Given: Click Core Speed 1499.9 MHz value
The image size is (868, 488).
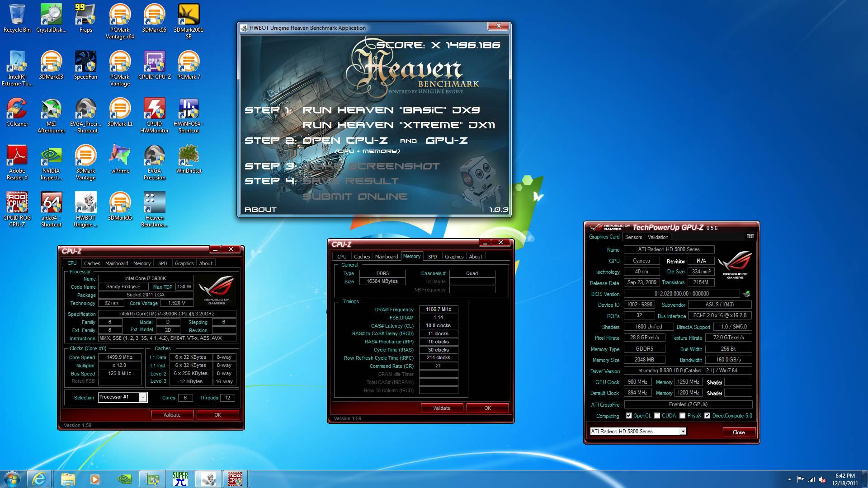Looking at the screenshot, I should (x=120, y=357).
